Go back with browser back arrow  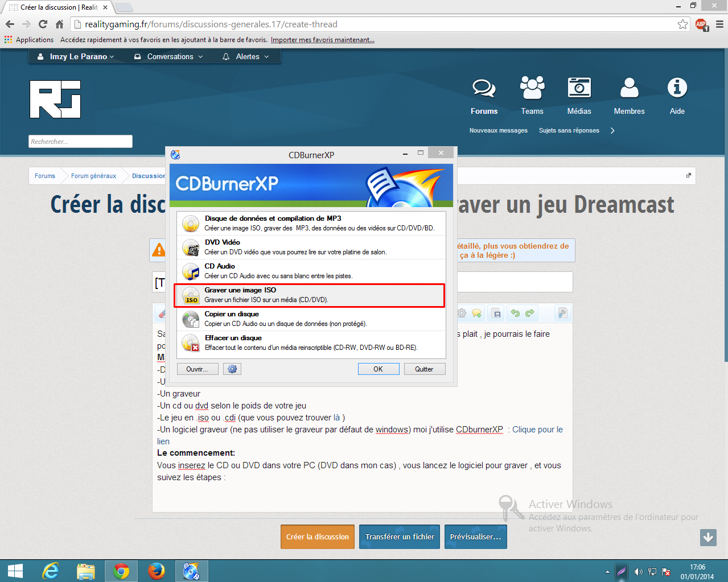[10, 24]
